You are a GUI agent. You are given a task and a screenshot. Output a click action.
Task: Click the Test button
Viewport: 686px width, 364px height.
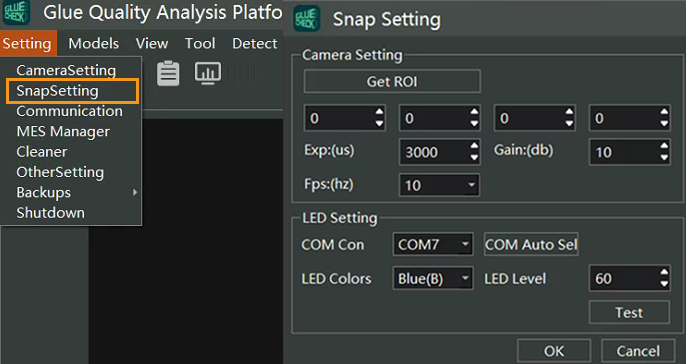point(629,312)
